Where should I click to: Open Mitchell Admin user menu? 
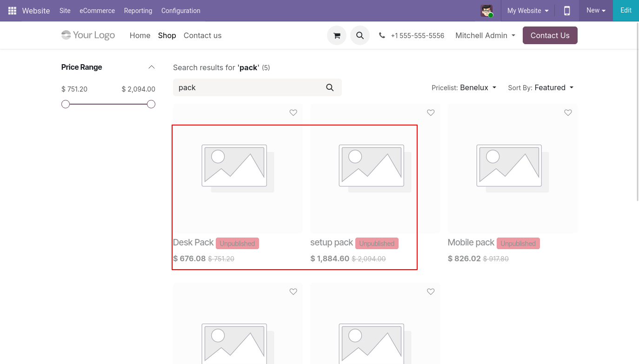tap(485, 35)
